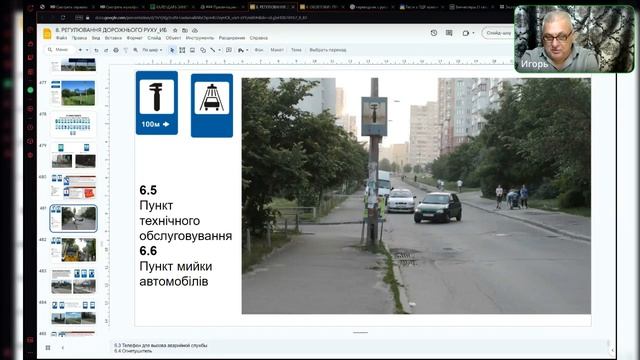640x360 pixels.
Task: Expand the line tool dropdown arrow
Action: point(220,50)
